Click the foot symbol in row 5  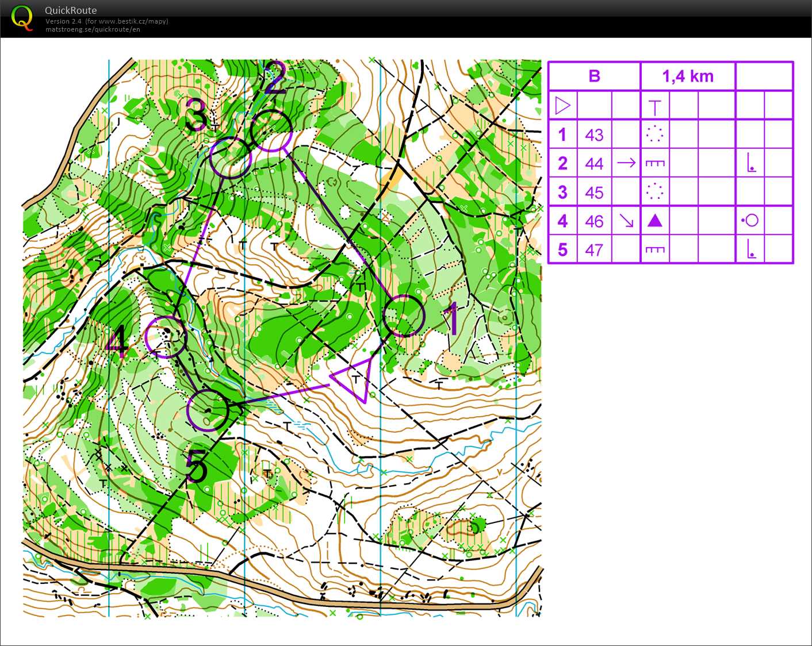[750, 249]
